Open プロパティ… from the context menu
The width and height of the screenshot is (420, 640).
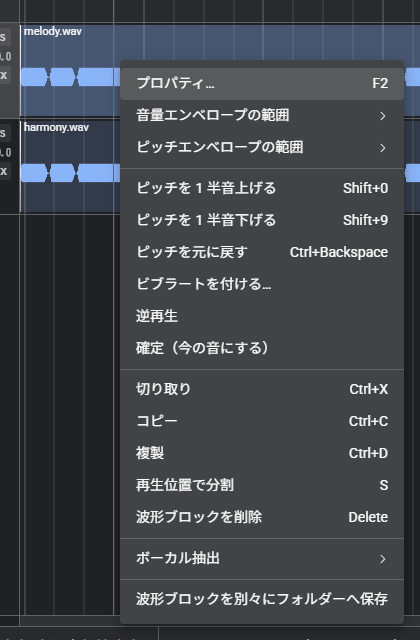(262, 83)
